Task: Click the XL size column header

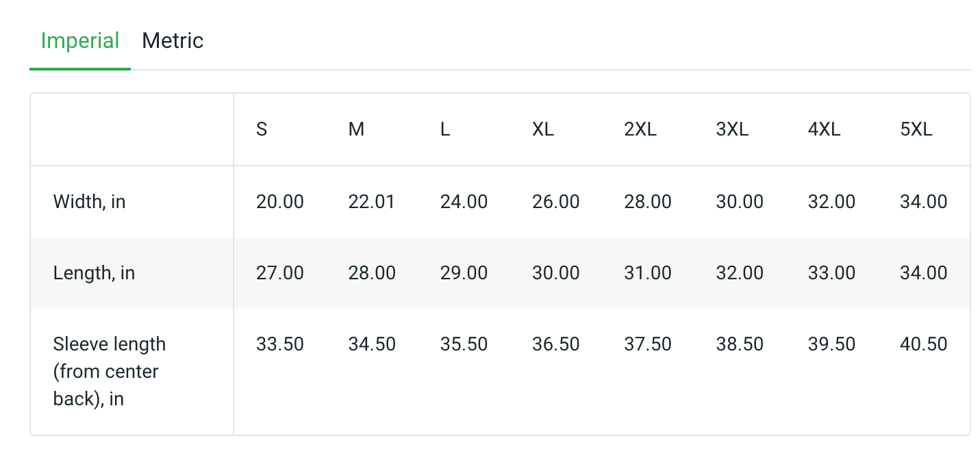Action: (x=543, y=129)
